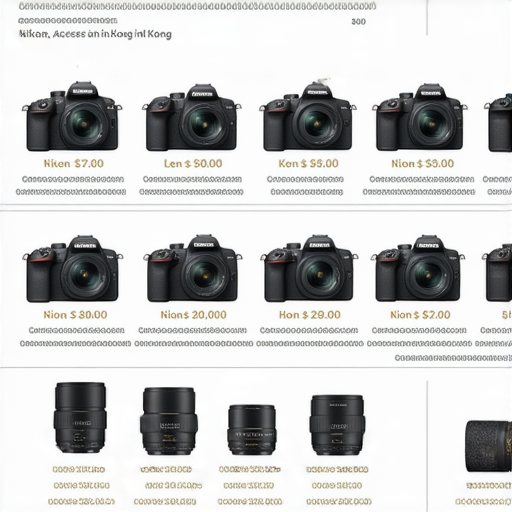
Task: Click the Nikon Accessories heading text
Action: click(x=95, y=34)
